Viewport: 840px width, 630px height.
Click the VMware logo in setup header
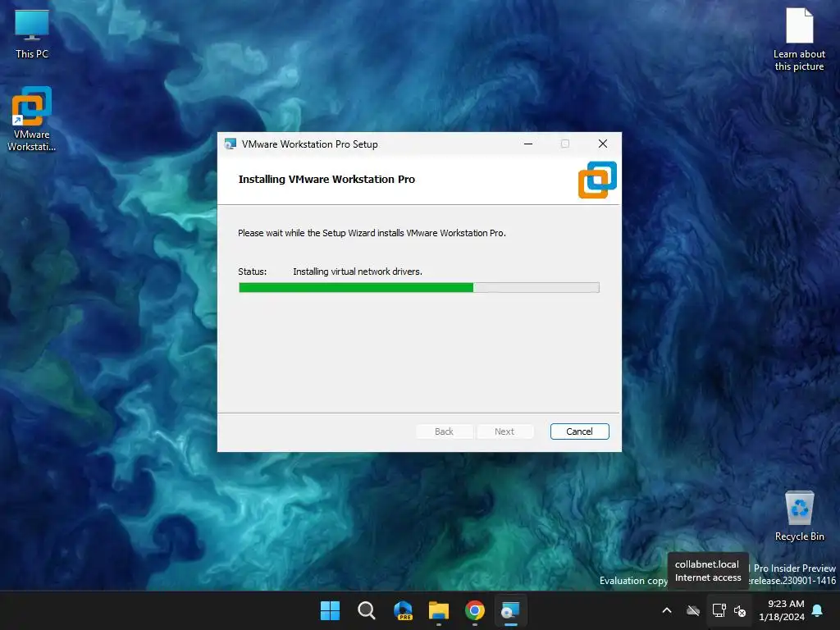pyautogui.click(x=597, y=180)
